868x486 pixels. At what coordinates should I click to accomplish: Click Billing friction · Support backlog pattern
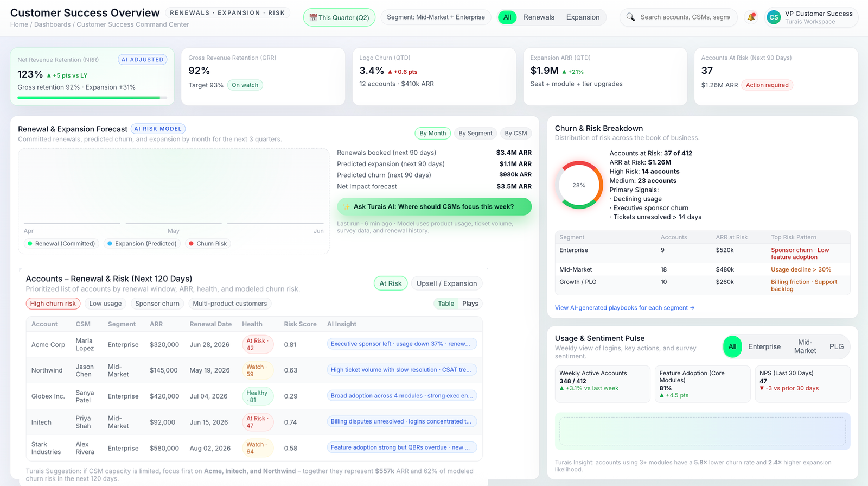click(x=804, y=285)
